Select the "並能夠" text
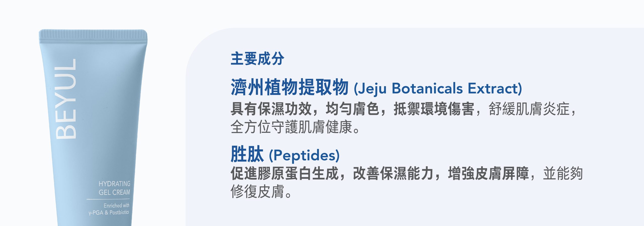This screenshot has width=644, height=226. coord(563,173)
